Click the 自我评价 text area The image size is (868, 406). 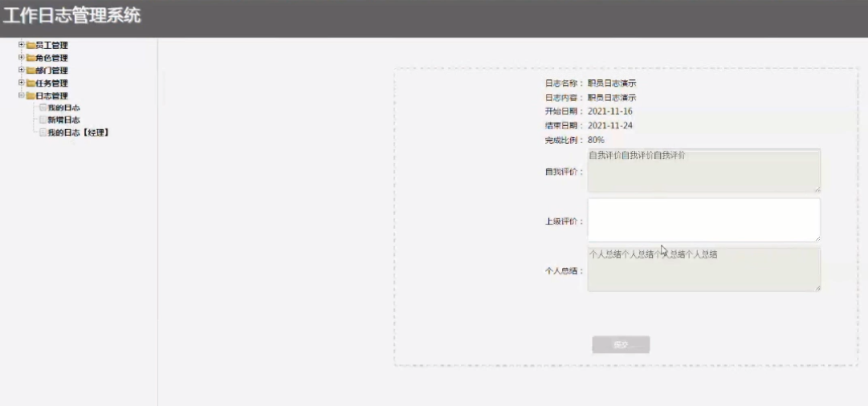[703, 170]
